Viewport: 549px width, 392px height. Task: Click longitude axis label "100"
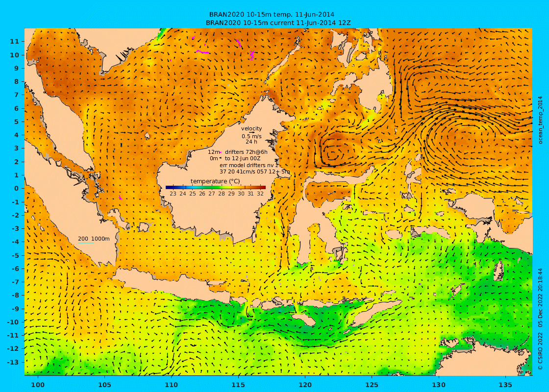tap(38, 385)
